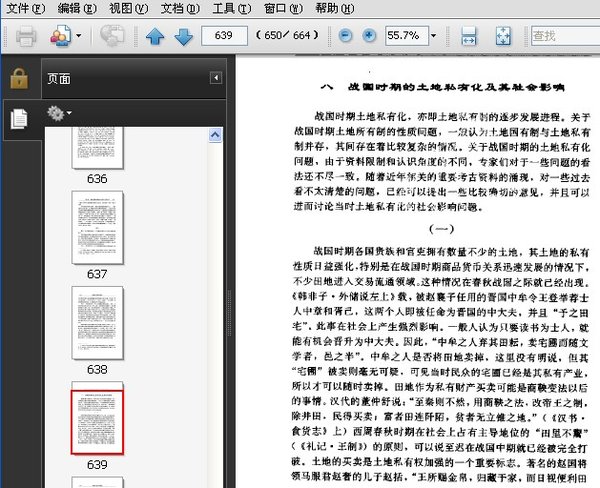Toggle the Pages navigation panel icon

tap(19, 119)
